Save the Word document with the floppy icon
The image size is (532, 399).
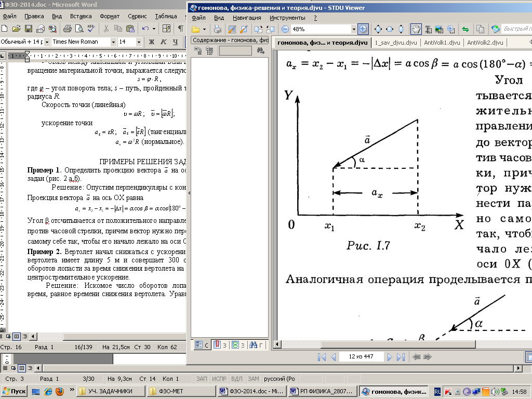[29, 29]
